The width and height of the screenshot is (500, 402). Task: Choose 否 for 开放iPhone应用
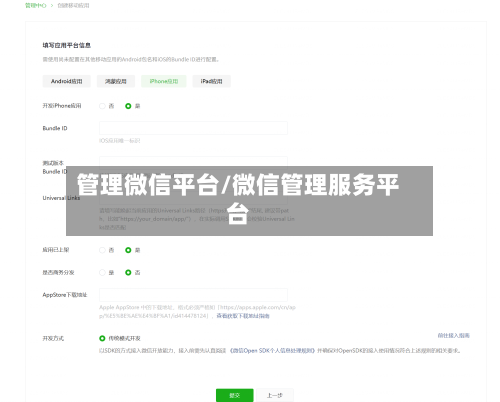click(x=102, y=106)
